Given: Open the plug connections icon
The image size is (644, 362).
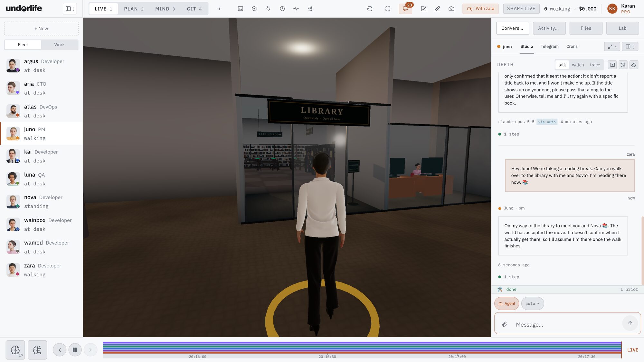Looking at the screenshot, I should [x=268, y=9].
